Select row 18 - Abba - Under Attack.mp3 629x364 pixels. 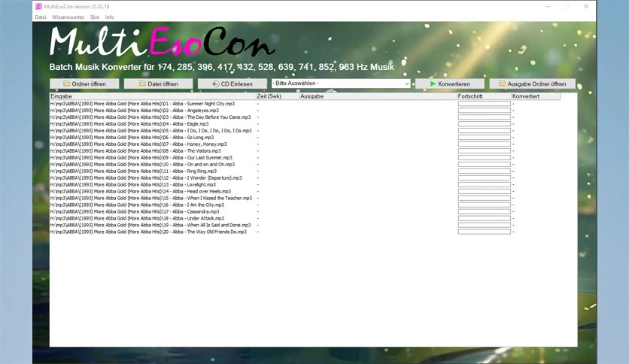tap(137, 219)
